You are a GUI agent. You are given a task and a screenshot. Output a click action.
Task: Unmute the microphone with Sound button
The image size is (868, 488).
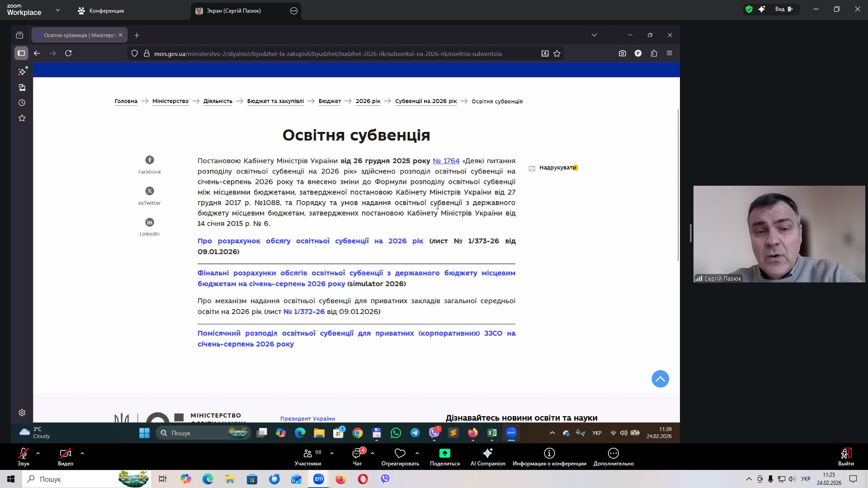point(24,454)
